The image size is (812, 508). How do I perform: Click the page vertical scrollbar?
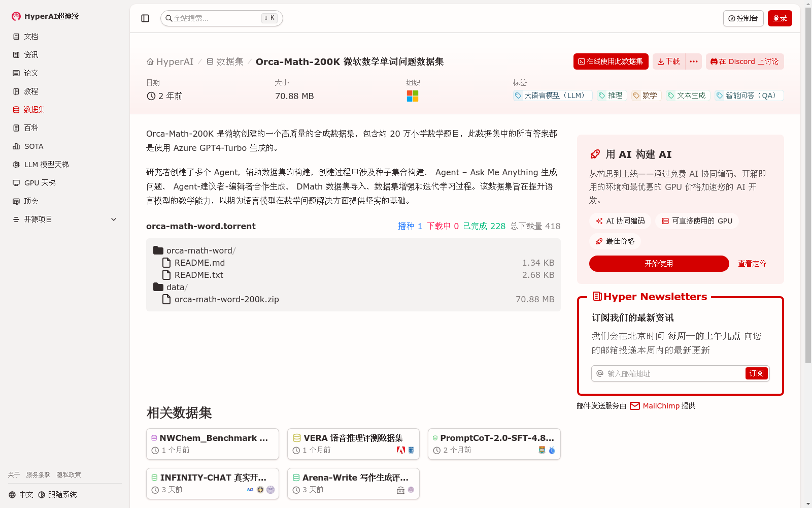pos(808,185)
